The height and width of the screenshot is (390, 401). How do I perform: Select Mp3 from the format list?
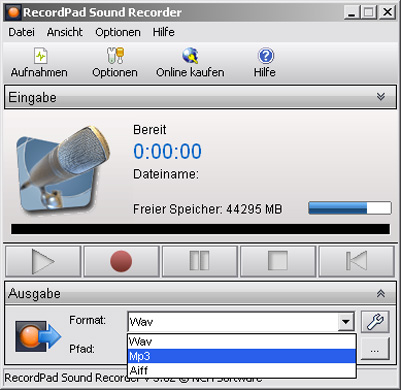pos(242,356)
